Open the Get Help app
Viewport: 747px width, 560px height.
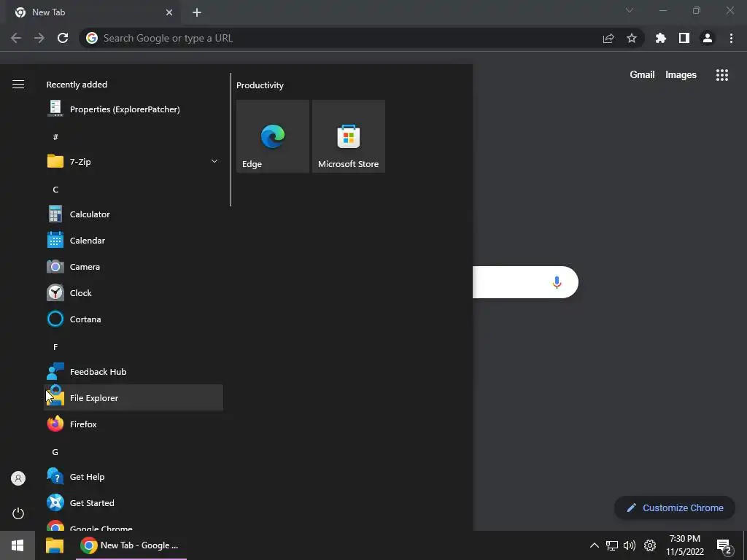pyautogui.click(x=133, y=477)
